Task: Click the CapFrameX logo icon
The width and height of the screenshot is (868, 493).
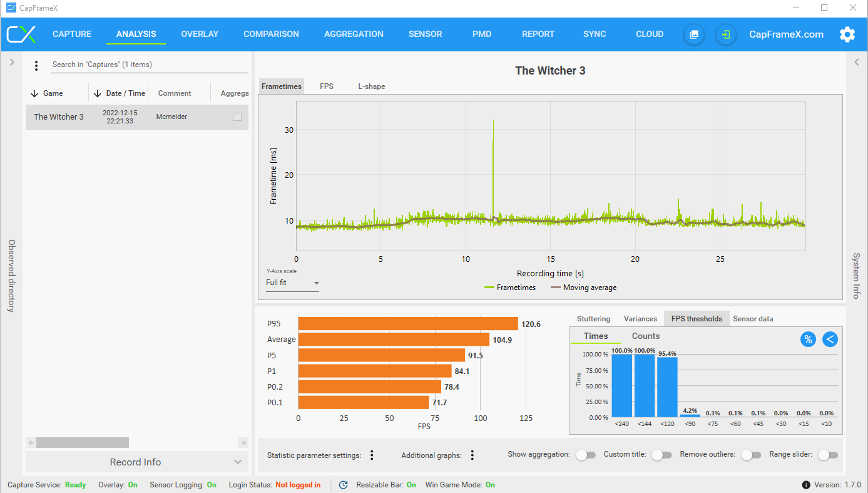Action: click(x=21, y=34)
